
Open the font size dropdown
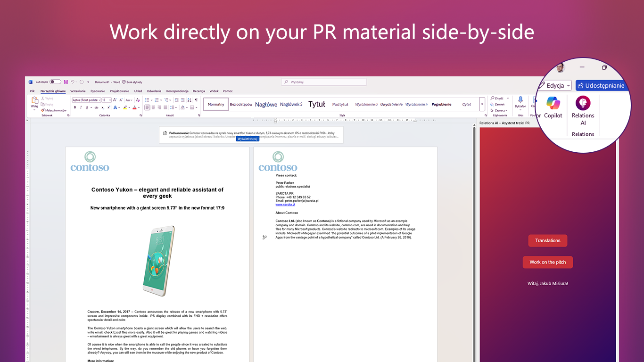tap(110, 100)
